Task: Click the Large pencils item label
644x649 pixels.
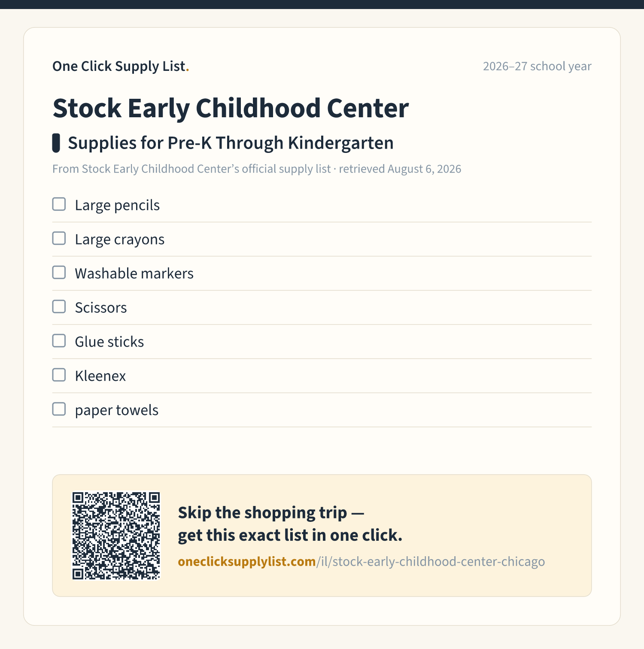Action: coord(117,205)
